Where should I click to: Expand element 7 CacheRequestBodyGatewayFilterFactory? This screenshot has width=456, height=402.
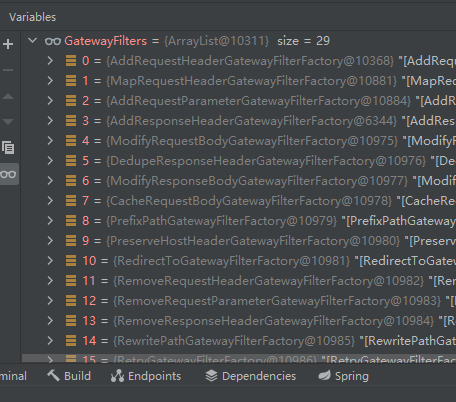point(50,201)
